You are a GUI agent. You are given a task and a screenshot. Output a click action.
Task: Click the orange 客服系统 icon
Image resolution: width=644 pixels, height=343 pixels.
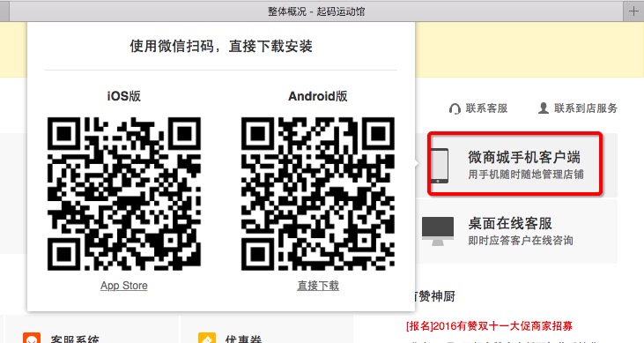point(32,338)
